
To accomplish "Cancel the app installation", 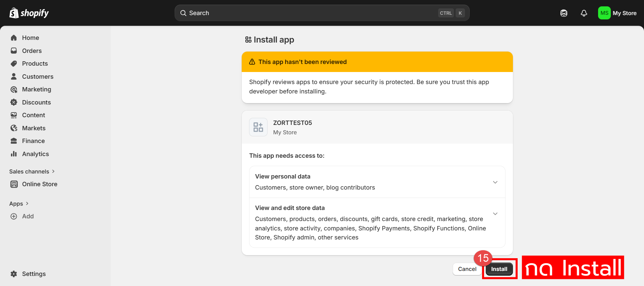I will point(467,269).
